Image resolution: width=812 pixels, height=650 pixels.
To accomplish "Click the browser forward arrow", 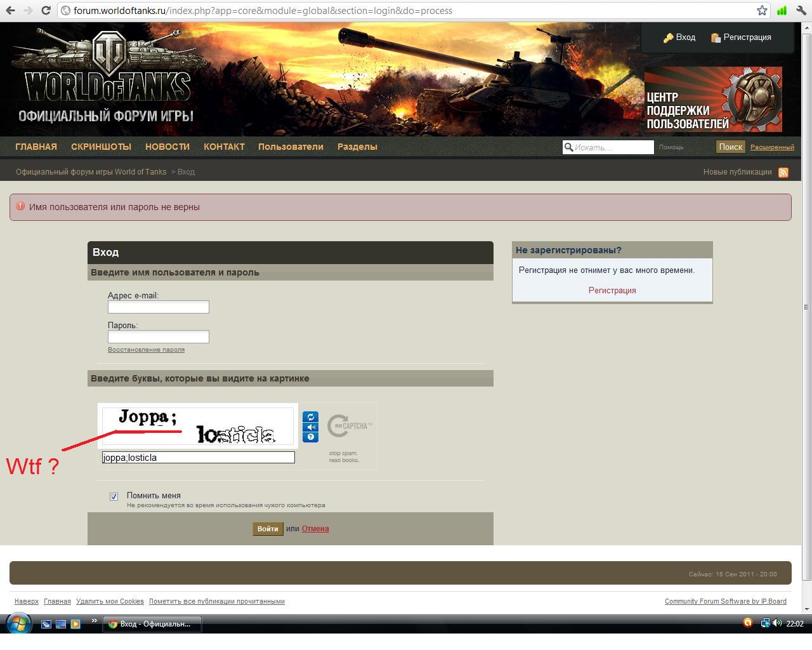I will pos(28,11).
